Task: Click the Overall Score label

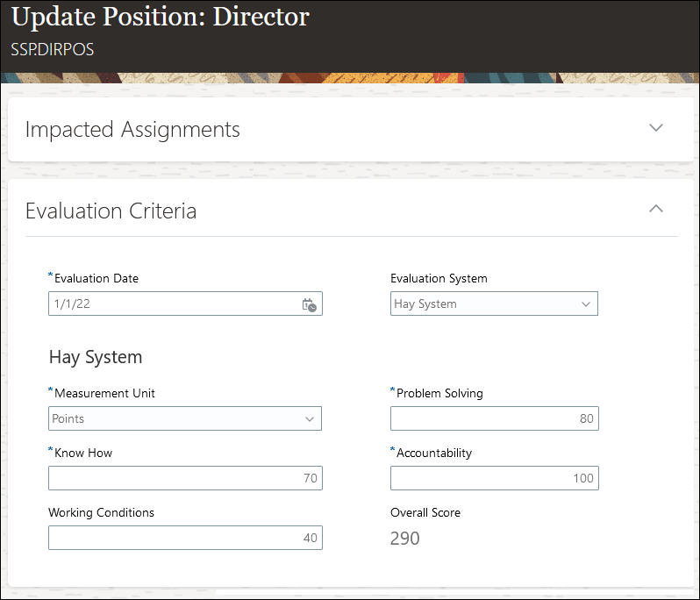Action: 425,512
